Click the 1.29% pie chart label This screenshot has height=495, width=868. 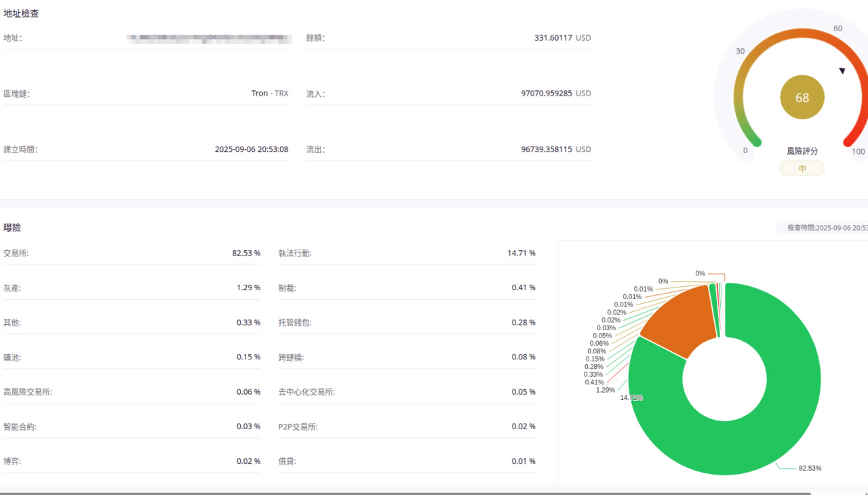[605, 390]
